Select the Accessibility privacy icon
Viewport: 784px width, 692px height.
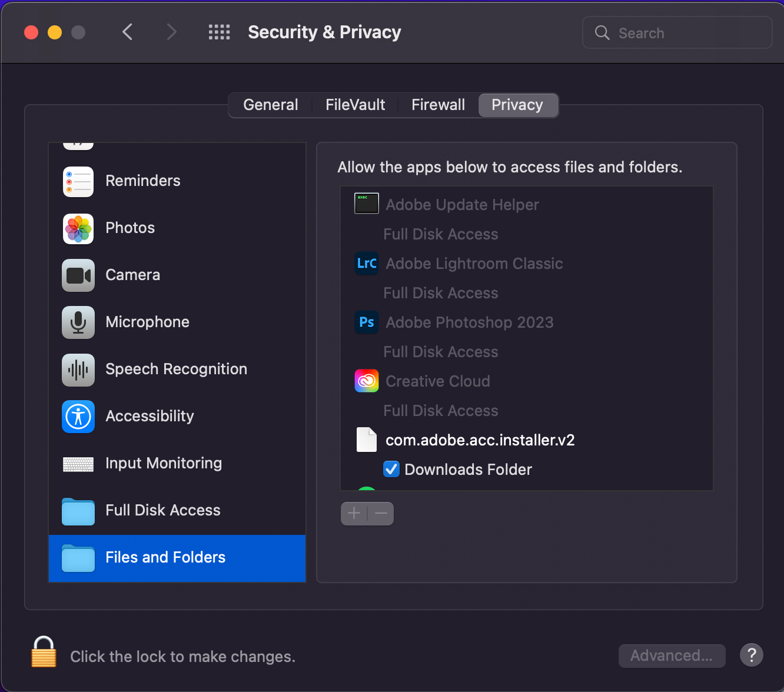tap(78, 417)
